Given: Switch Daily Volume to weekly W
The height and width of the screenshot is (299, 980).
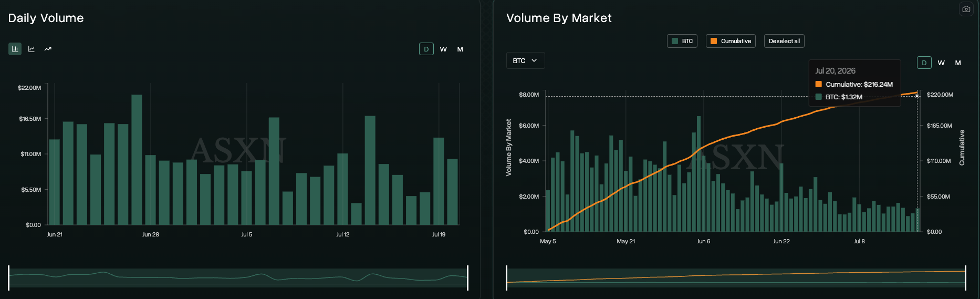Looking at the screenshot, I should 443,49.
